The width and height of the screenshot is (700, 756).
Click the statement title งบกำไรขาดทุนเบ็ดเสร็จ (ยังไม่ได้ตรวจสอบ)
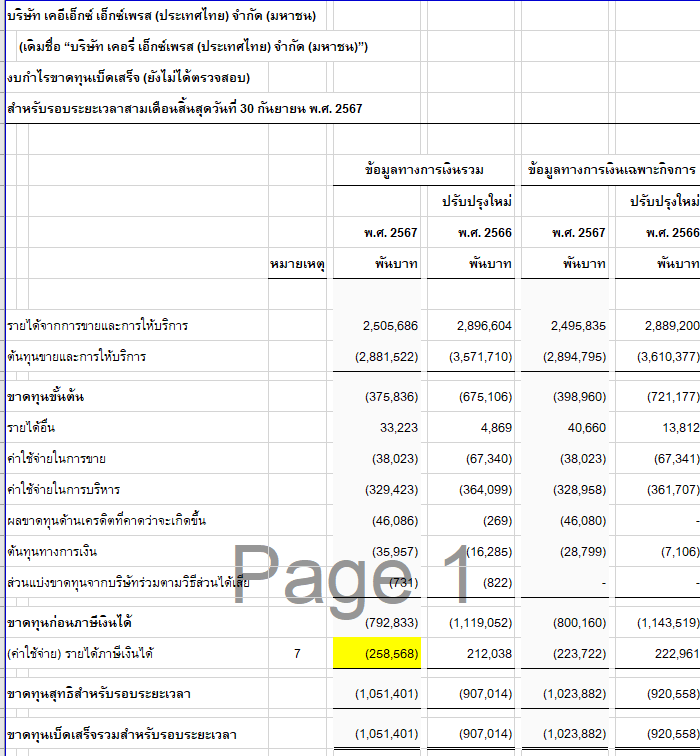click(x=128, y=78)
